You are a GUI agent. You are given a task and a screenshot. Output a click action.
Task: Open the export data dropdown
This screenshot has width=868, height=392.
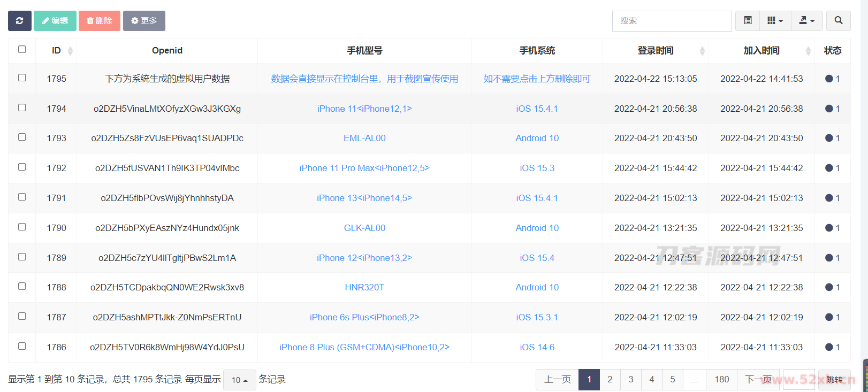(806, 21)
